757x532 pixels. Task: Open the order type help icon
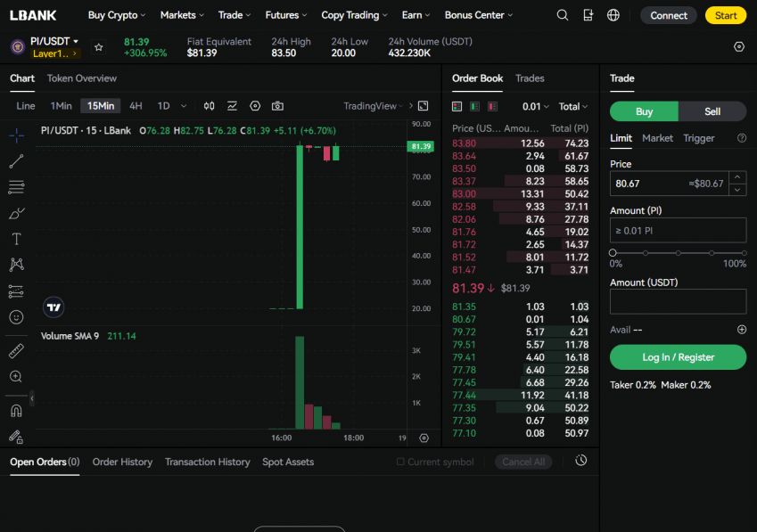742,138
